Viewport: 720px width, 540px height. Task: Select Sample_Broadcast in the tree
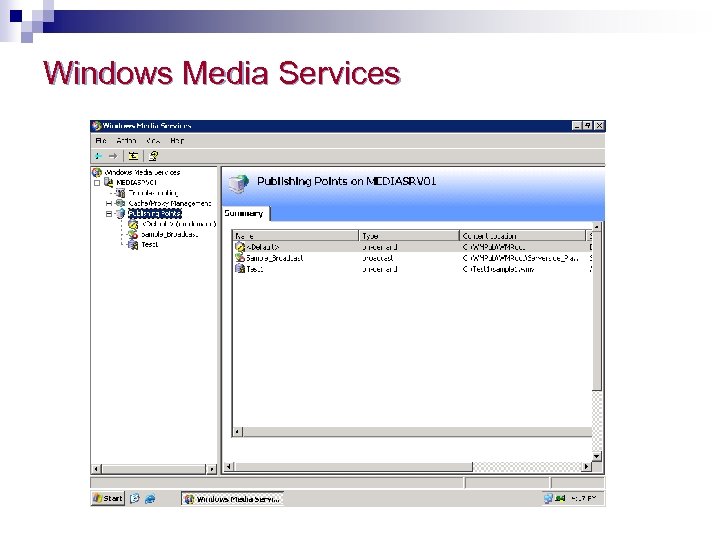pos(169,234)
